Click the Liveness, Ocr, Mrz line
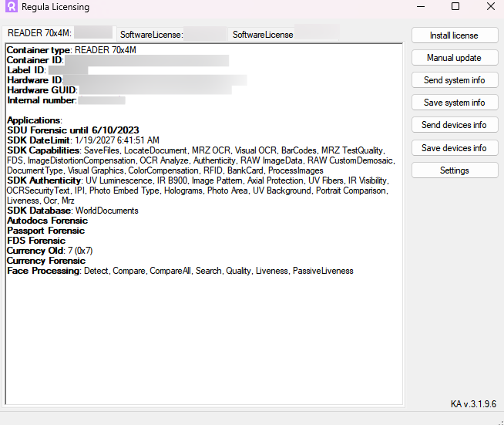Viewport: 504px width, 425px height. [41, 201]
